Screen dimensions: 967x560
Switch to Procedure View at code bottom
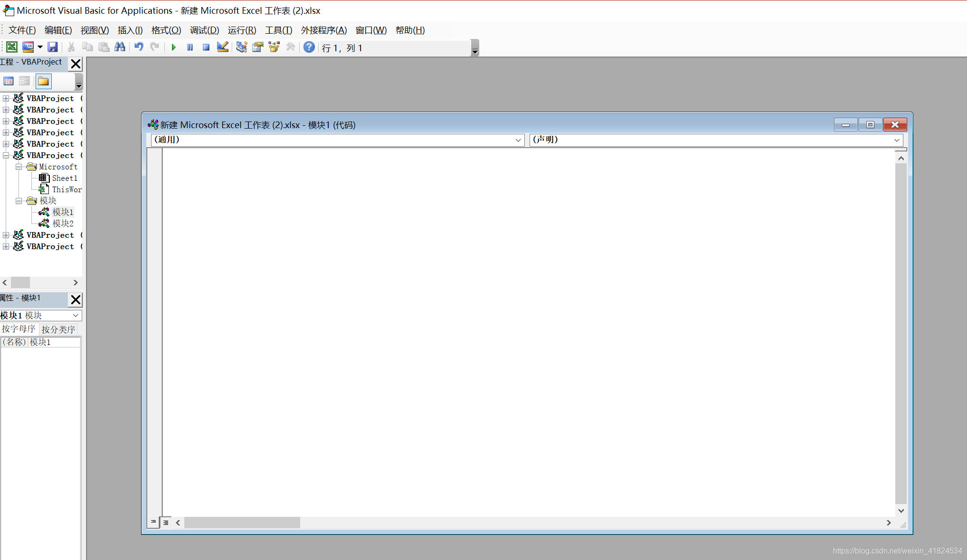(153, 522)
